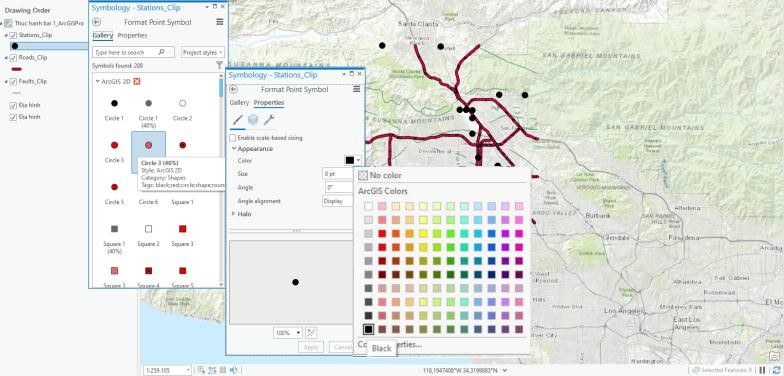Click the refresh icon in status bar
784x376 pixels.
pyautogui.click(x=776, y=370)
